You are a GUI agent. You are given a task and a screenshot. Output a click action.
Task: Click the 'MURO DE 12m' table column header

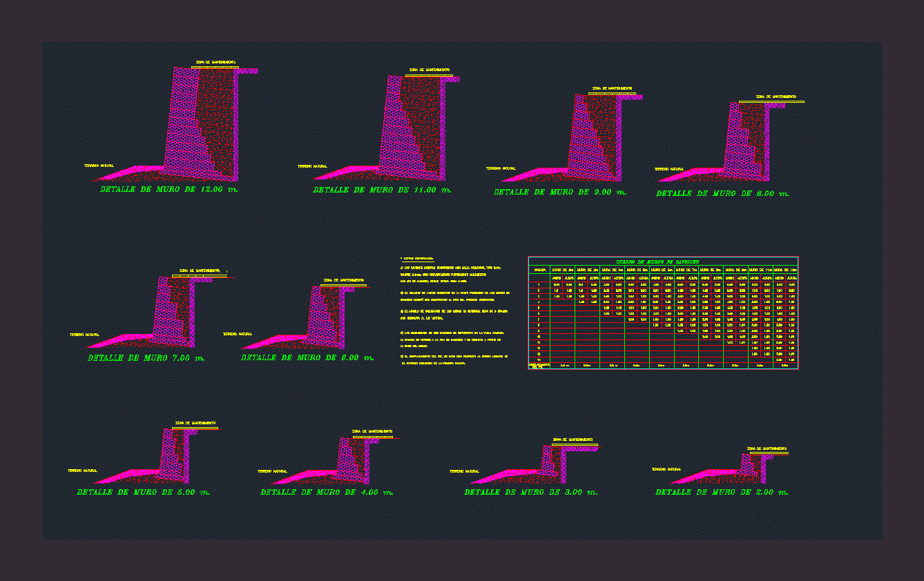pos(786,270)
